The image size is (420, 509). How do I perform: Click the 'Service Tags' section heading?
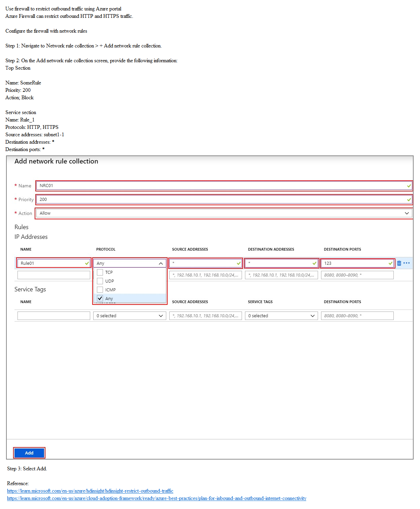pos(30,289)
